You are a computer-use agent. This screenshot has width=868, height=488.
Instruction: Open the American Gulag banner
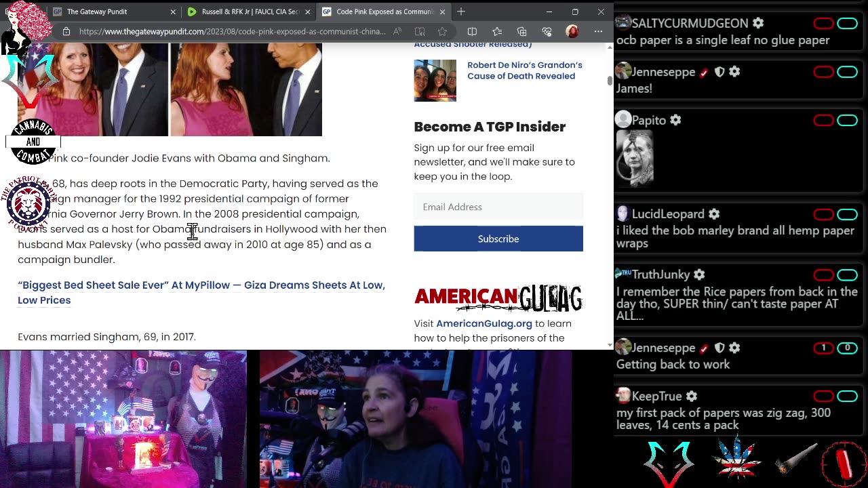click(x=498, y=298)
